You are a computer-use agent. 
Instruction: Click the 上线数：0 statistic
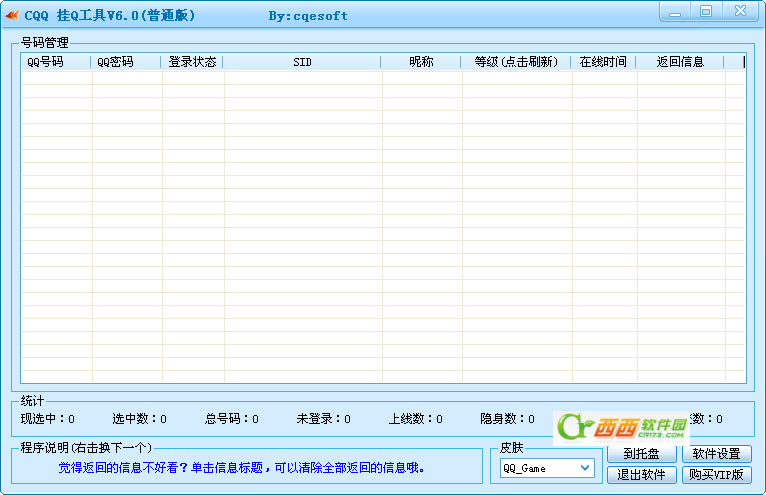pos(416,419)
